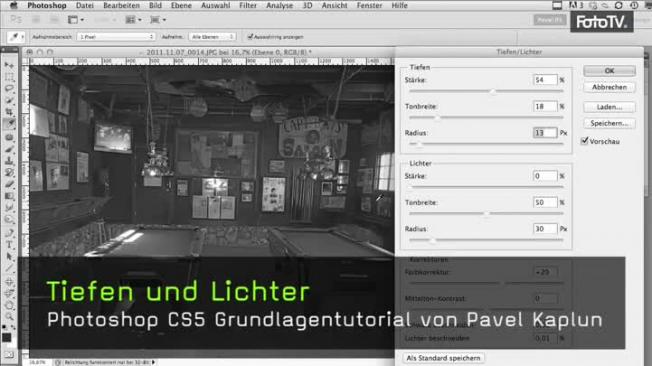Click the Lichter Radius value field showing 30
The width and height of the screenshot is (652, 366).
(545, 229)
